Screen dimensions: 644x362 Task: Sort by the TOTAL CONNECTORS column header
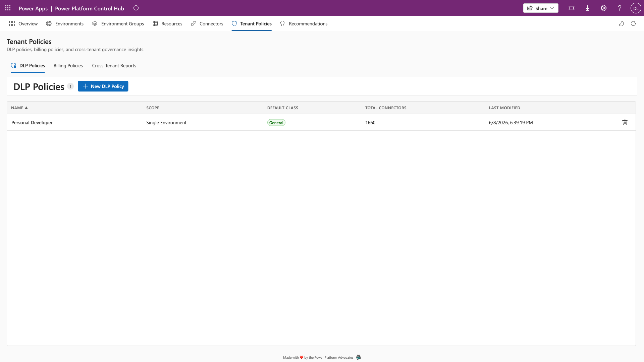tap(386, 108)
